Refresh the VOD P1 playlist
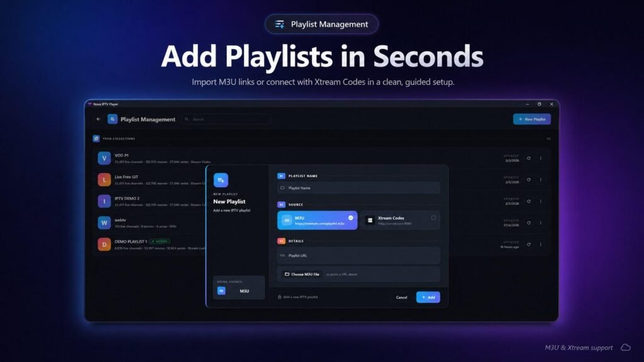This screenshot has height=362, width=644. point(528,158)
